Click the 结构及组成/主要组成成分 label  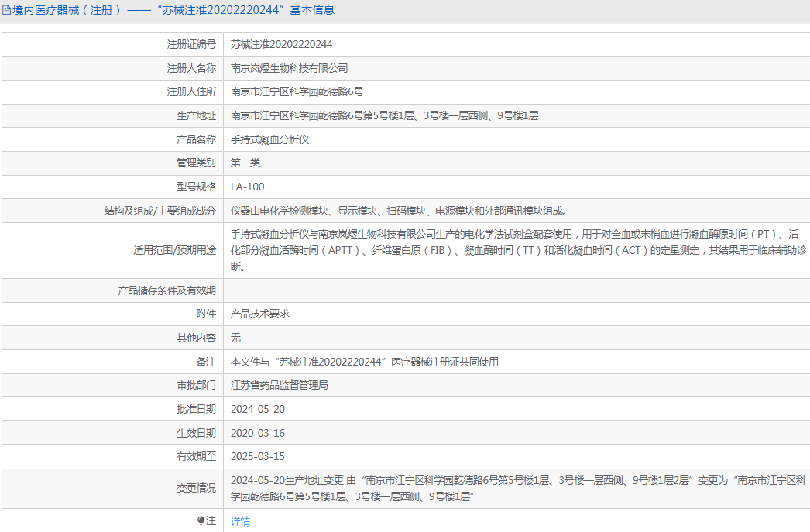tap(160, 211)
